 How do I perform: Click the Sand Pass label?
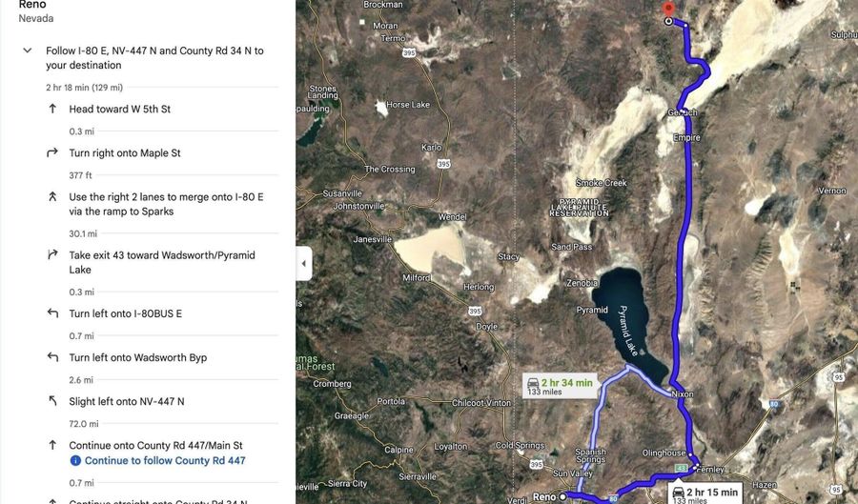tap(571, 247)
